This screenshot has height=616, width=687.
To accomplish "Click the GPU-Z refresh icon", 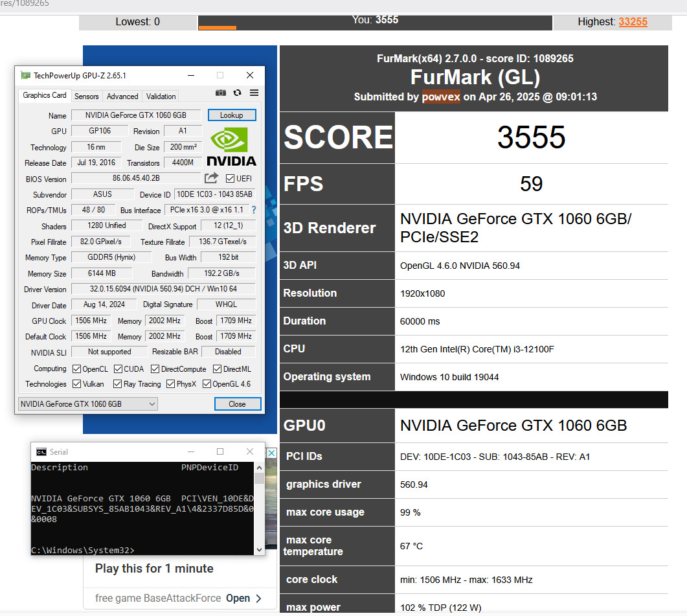I will (x=238, y=93).
